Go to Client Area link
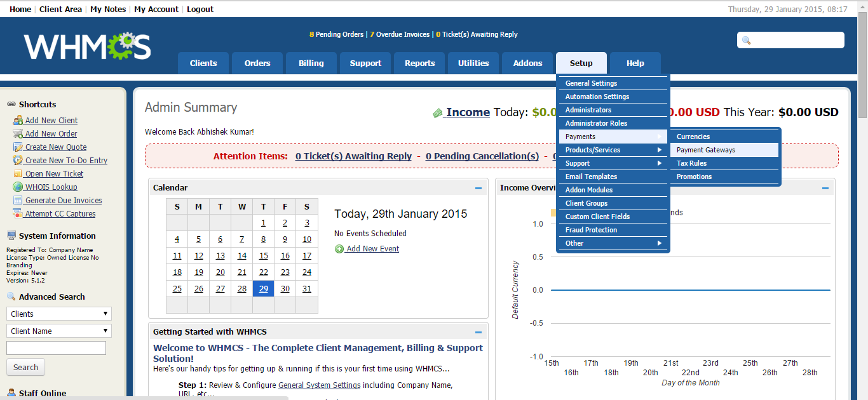This screenshot has height=400, width=868. [x=60, y=10]
